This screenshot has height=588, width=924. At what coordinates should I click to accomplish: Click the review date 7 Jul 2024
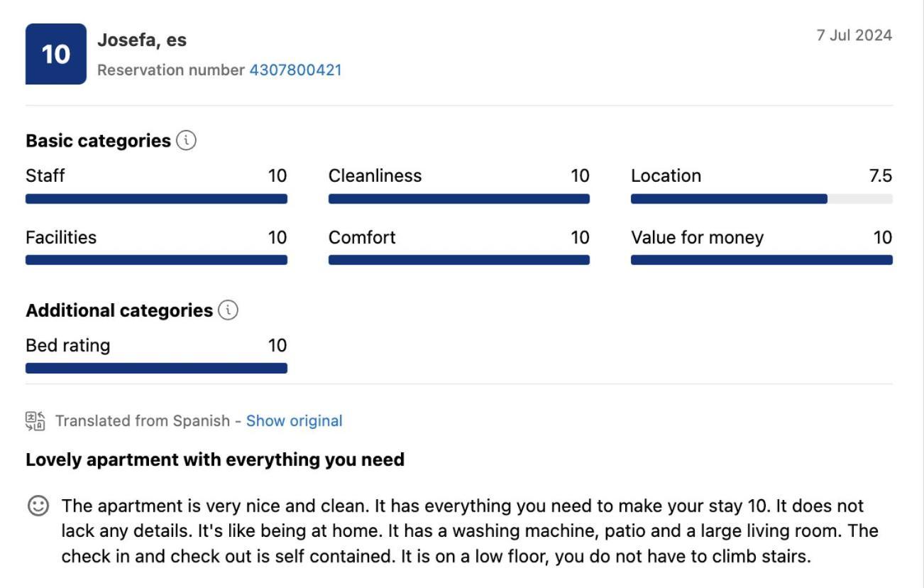click(x=854, y=36)
